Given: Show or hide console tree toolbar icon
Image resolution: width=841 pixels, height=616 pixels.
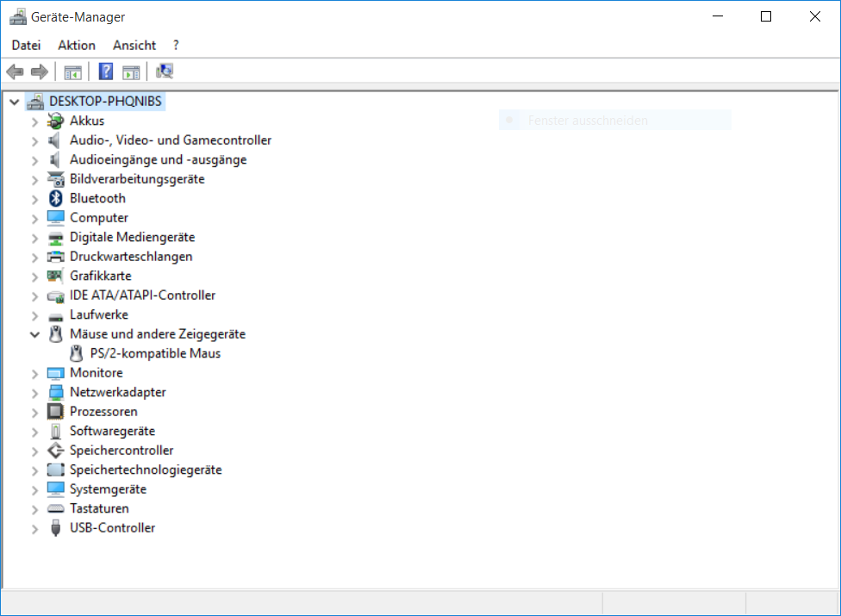Looking at the screenshot, I should tap(72, 72).
